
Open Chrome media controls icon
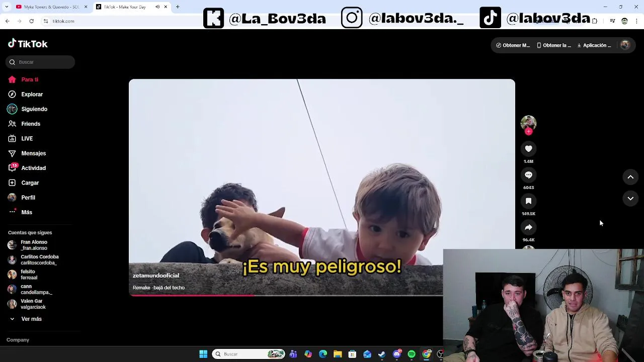tap(612, 21)
